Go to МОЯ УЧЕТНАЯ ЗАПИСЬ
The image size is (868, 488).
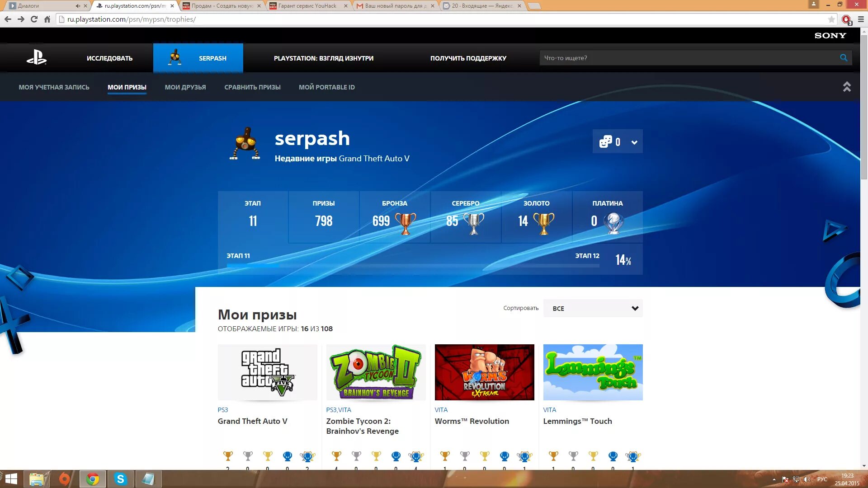click(x=54, y=87)
